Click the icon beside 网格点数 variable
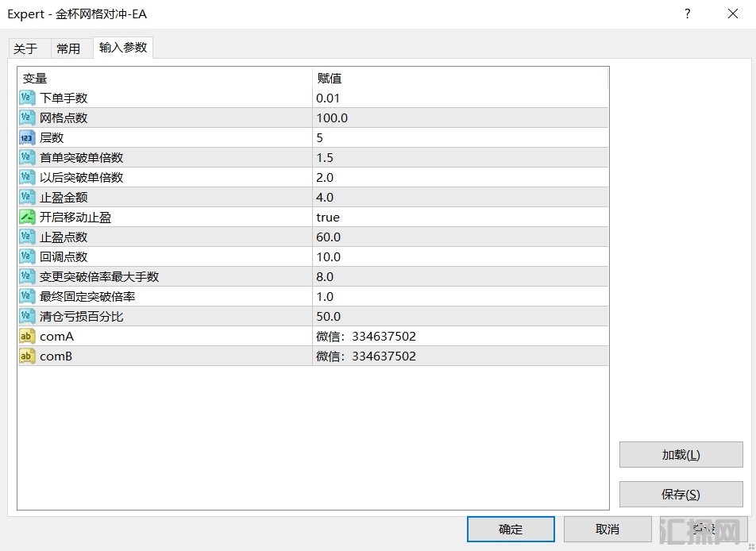Image resolution: width=756 pixels, height=551 pixels. pos(27,118)
